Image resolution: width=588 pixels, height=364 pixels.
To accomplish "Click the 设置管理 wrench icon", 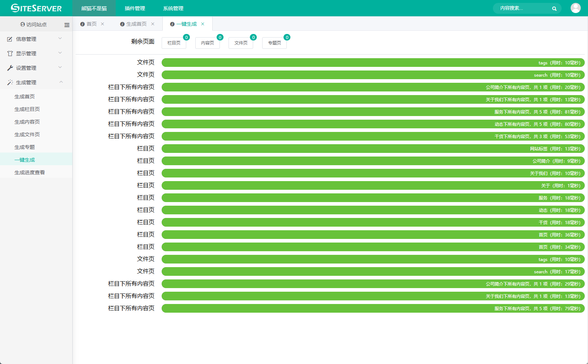I will tap(10, 68).
